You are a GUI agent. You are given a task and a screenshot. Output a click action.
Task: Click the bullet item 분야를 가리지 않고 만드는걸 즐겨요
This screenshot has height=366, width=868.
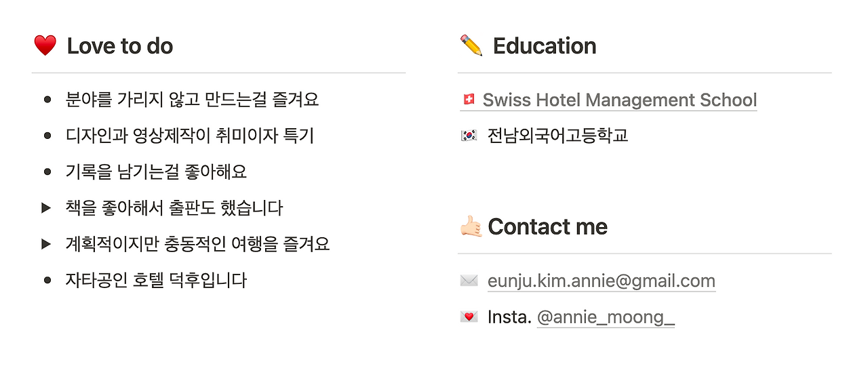tap(193, 100)
